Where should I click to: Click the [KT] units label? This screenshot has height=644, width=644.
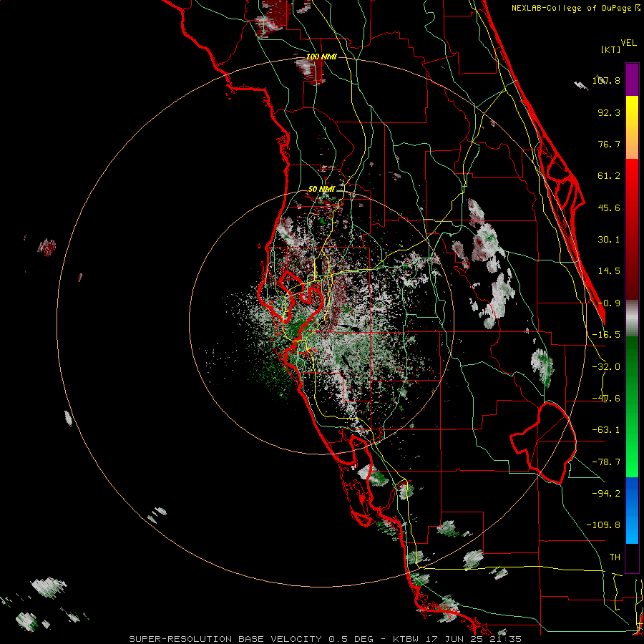coord(611,49)
